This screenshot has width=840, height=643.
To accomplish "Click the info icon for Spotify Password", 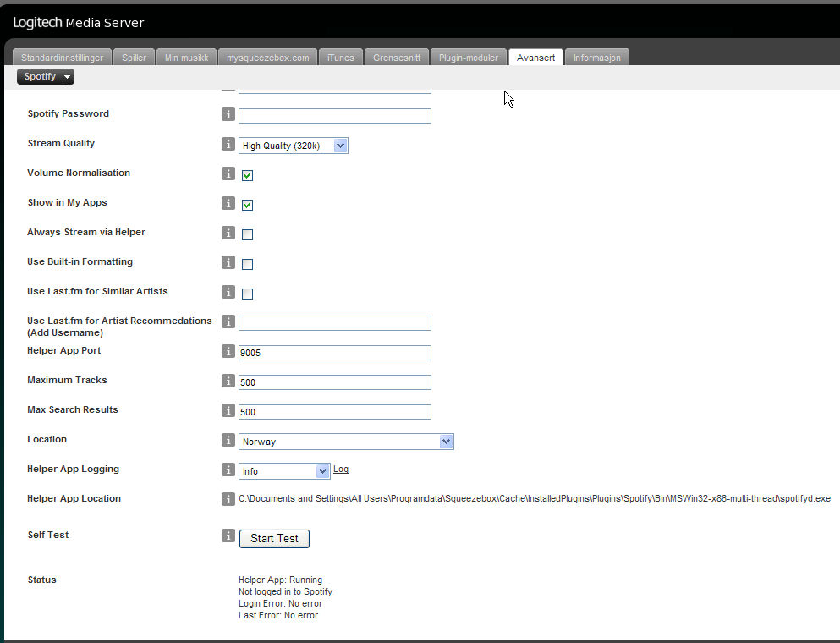I will coord(228,114).
